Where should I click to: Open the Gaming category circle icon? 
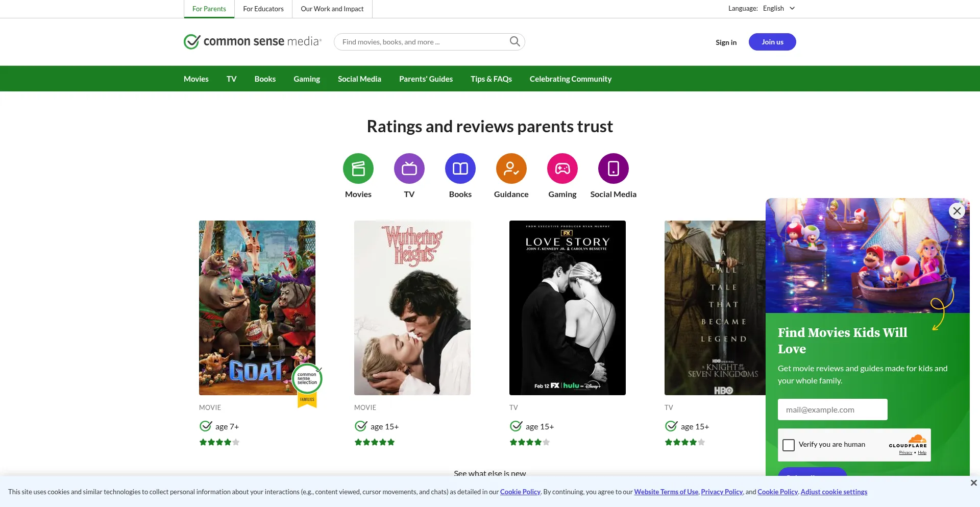tap(562, 168)
